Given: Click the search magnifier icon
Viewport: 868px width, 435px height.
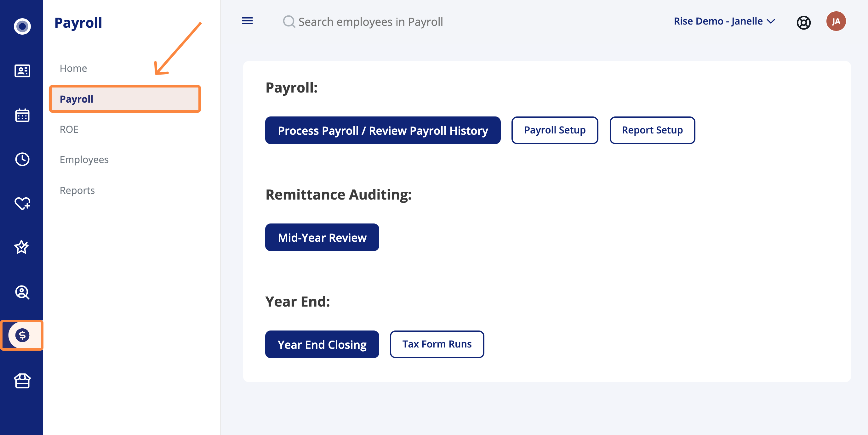Looking at the screenshot, I should point(289,21).
